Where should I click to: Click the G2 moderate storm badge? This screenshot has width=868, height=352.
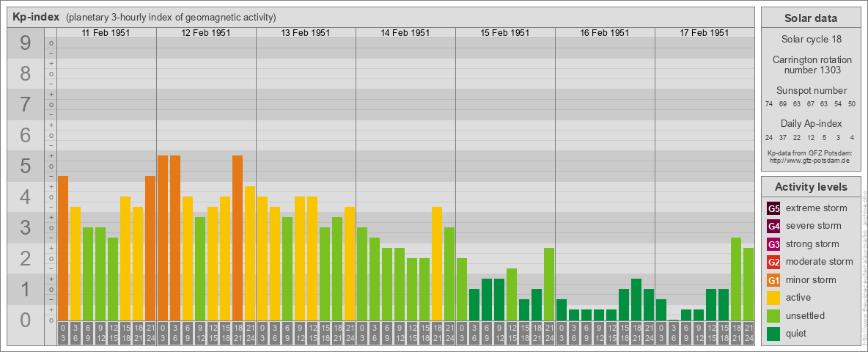pos(773,262)
